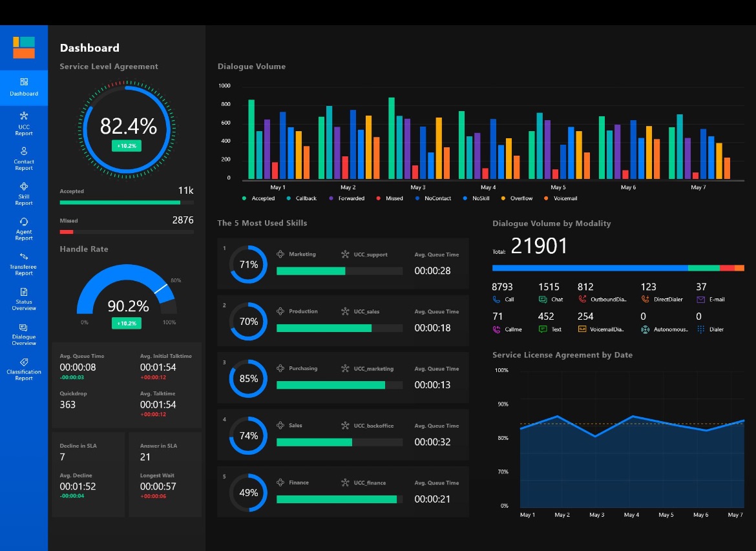This screenshot has height=551, width=756.
Task: Toggle the Accepted legend series
Action: coord(258,198)
